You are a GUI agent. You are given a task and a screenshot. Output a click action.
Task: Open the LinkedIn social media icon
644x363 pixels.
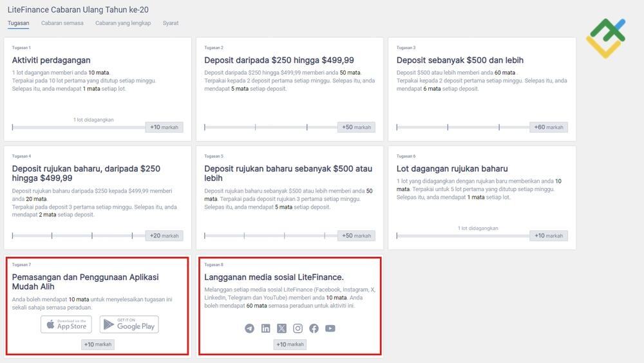pos(266,328)
